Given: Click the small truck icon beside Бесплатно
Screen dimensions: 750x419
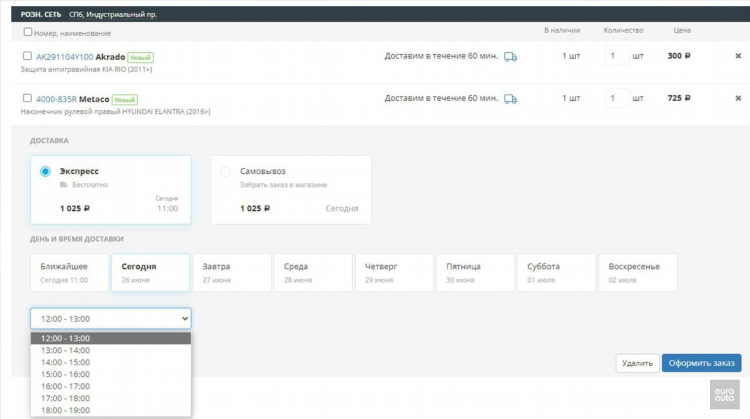Looking at the screenshot, I should point(64,185).
